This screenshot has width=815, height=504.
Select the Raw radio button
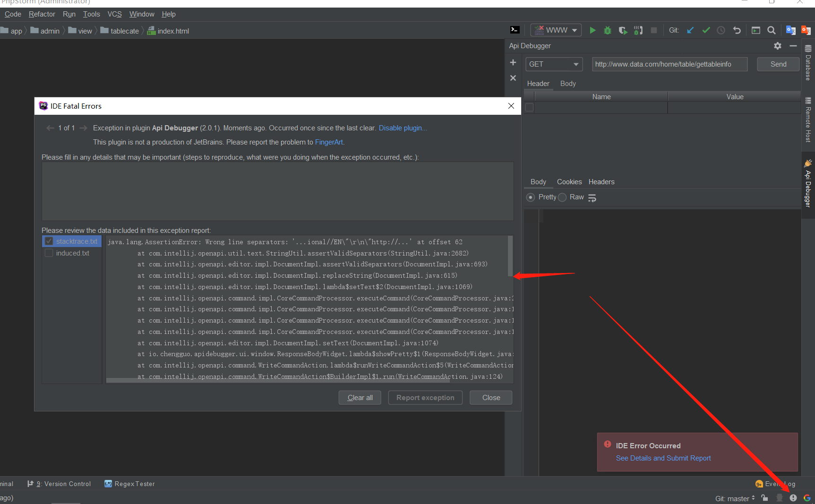point(562,197)
